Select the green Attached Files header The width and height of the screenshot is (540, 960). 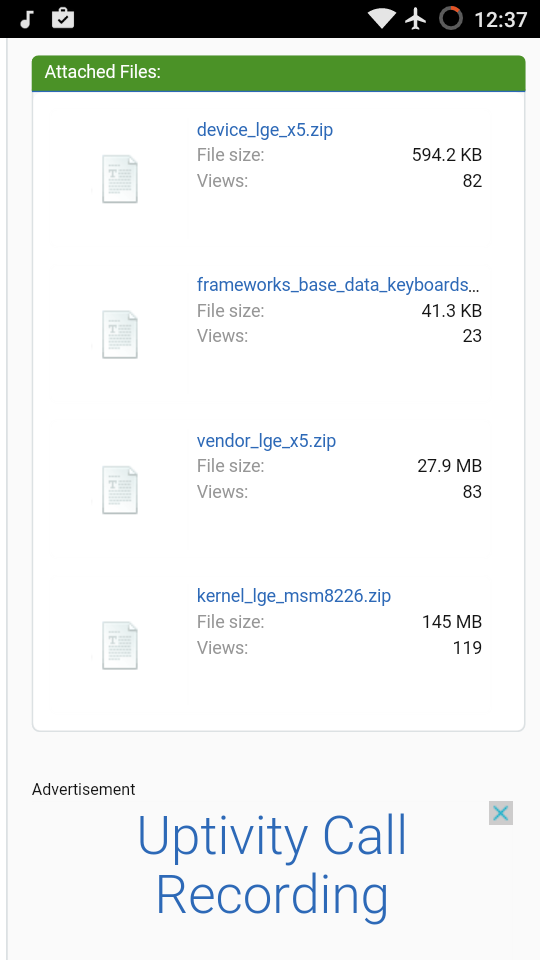[279, 73]
